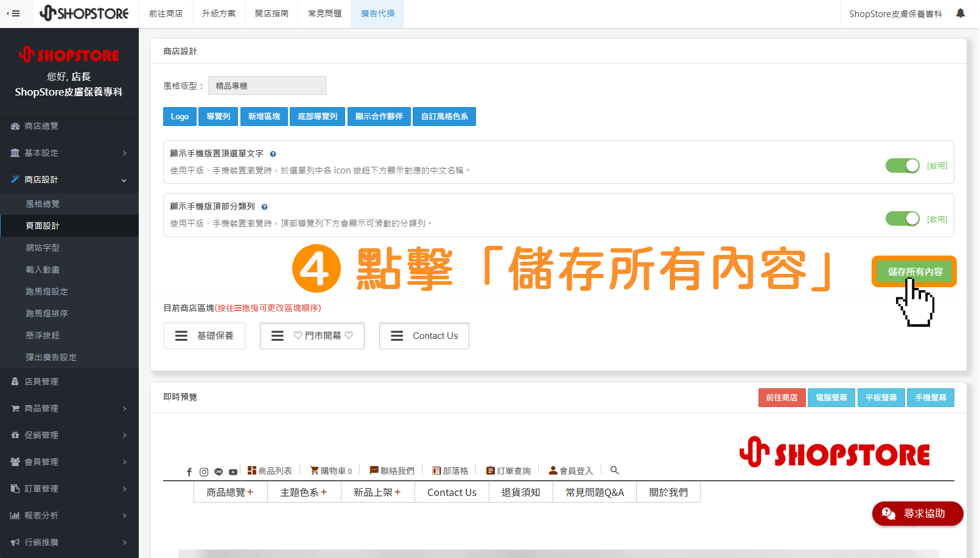Switch preview to 手機螢幕
Image resolution: width=980 pixels, height=558 pixels.
[931, 397]
